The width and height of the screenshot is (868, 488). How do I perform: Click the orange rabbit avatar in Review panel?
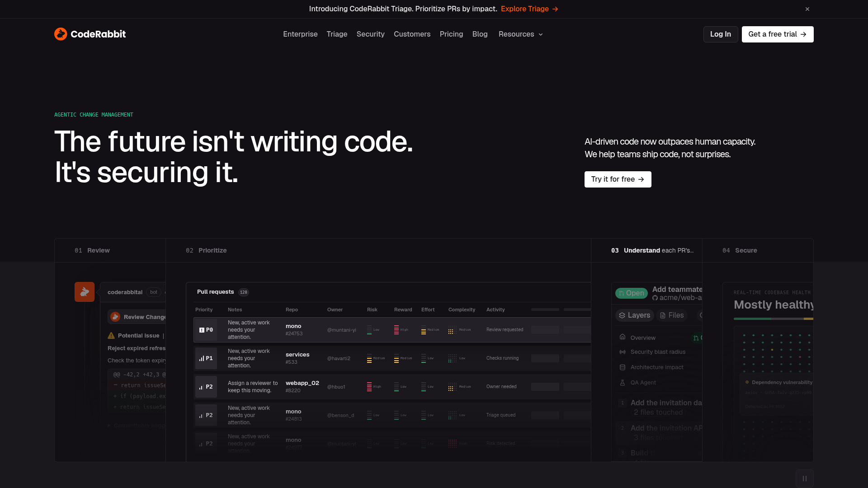click(85, 292)
